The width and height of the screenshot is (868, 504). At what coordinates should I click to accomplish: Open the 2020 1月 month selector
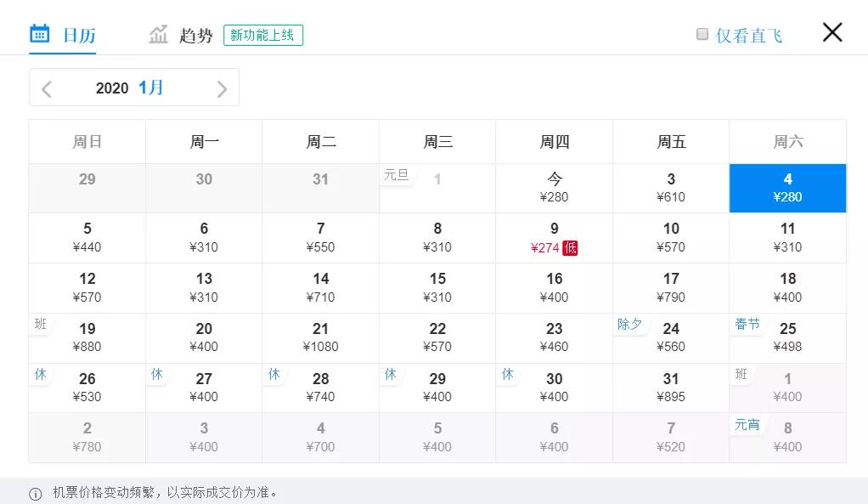pyautogui.click(x=130, y=88)
